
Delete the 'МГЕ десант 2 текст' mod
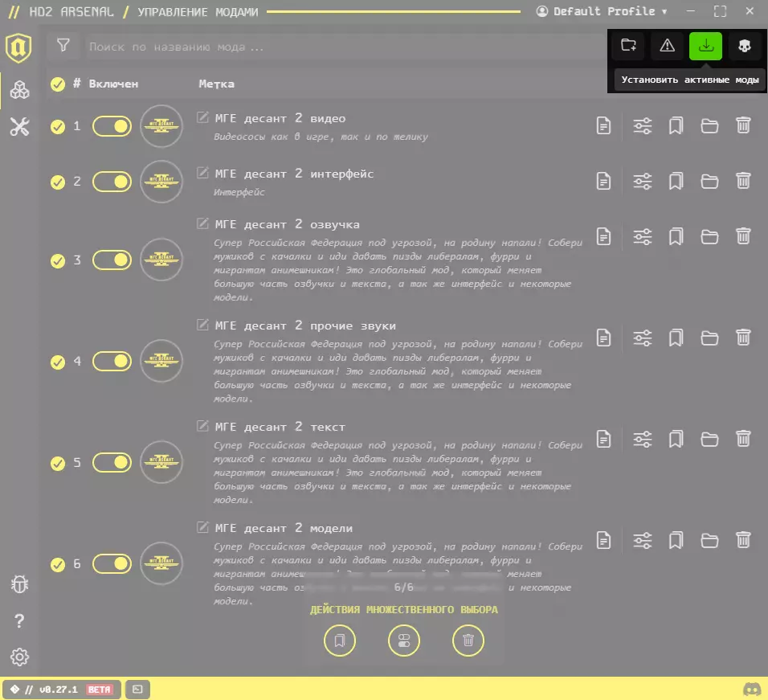coord(743,439)
